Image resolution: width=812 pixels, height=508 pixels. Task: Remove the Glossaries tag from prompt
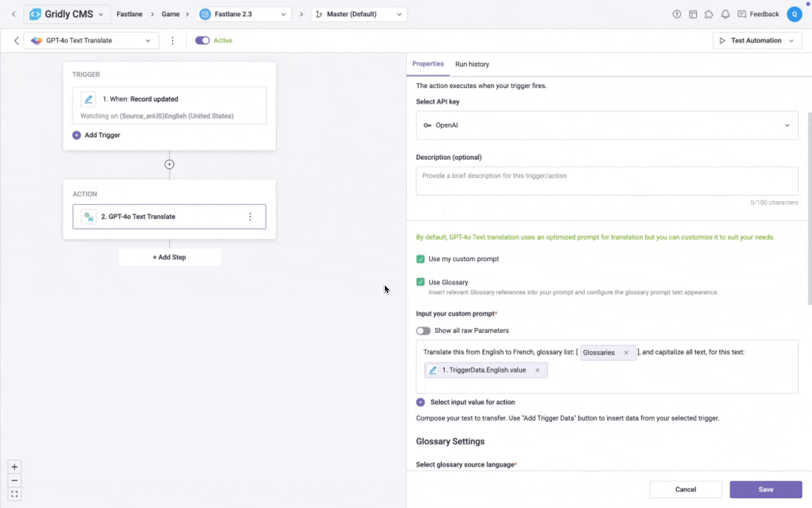tap(626, 353)
